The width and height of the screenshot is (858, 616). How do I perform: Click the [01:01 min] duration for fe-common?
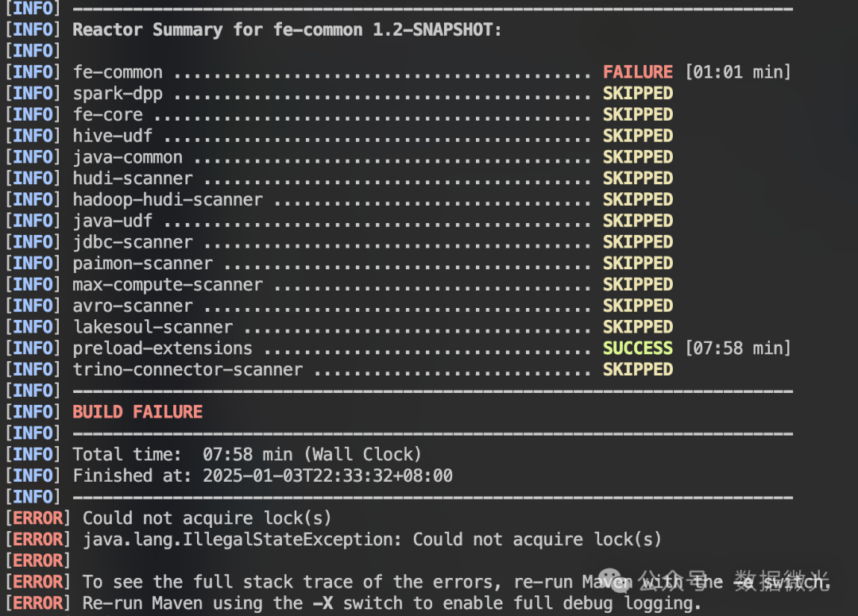(x=738, y=72)
